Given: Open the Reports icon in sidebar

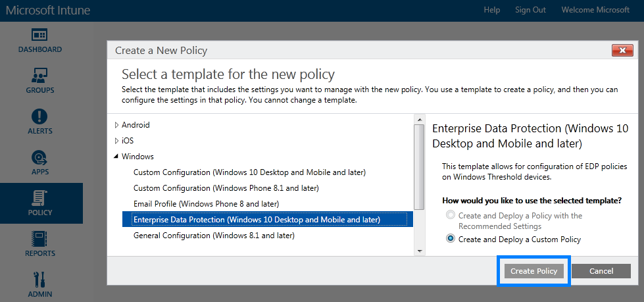Looking at the screenshot, I should coord(39,238).
